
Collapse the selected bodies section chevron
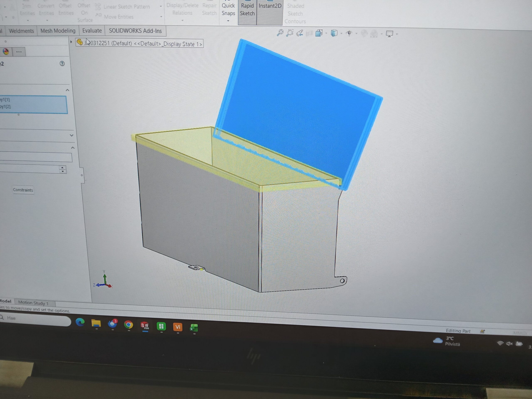click(67, 90)
